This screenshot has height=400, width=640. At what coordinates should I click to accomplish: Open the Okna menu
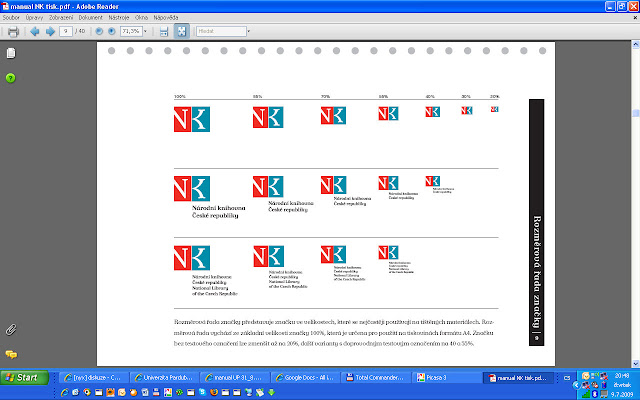(x=141, y=18)
